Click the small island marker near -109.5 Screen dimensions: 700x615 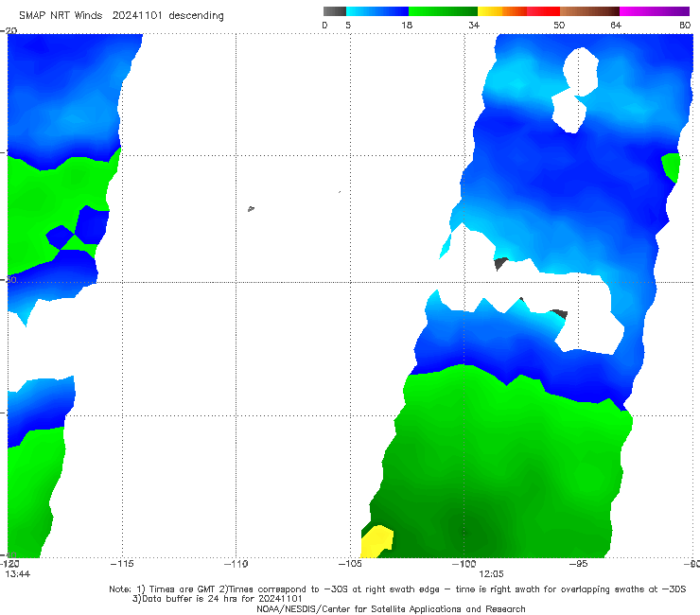pos(251,208)
